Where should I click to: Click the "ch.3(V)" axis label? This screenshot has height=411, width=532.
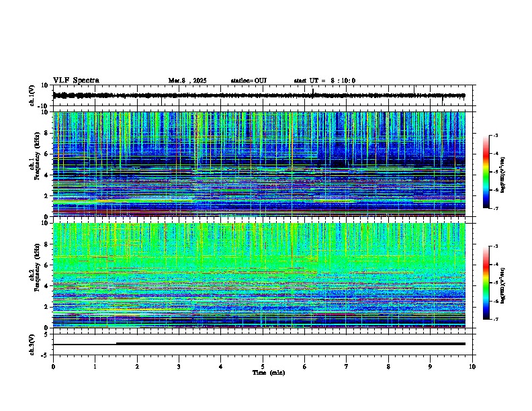tap(32, 345)
